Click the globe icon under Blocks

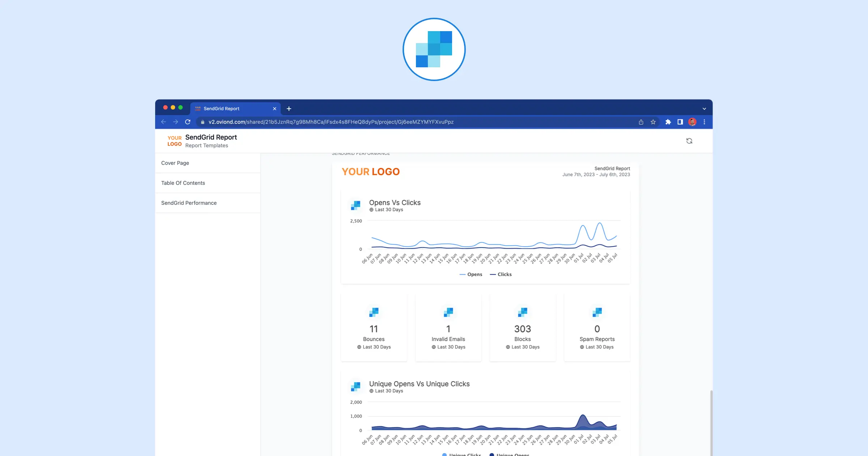tap(508, 347)
